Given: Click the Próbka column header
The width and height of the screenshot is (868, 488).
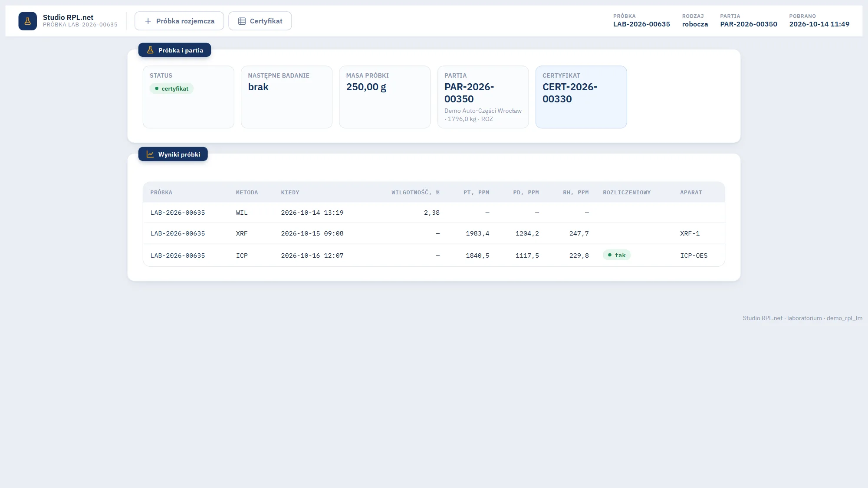Looking at the screenshot, I should [161, 192].
